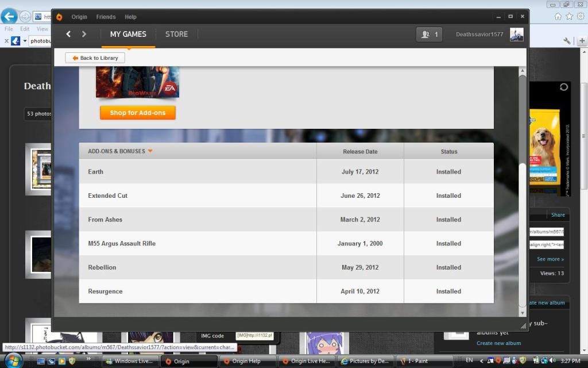Viewport: 588px width, 368px height.
Task: Click the ad refresh circular icon
Action: point(564,87)
